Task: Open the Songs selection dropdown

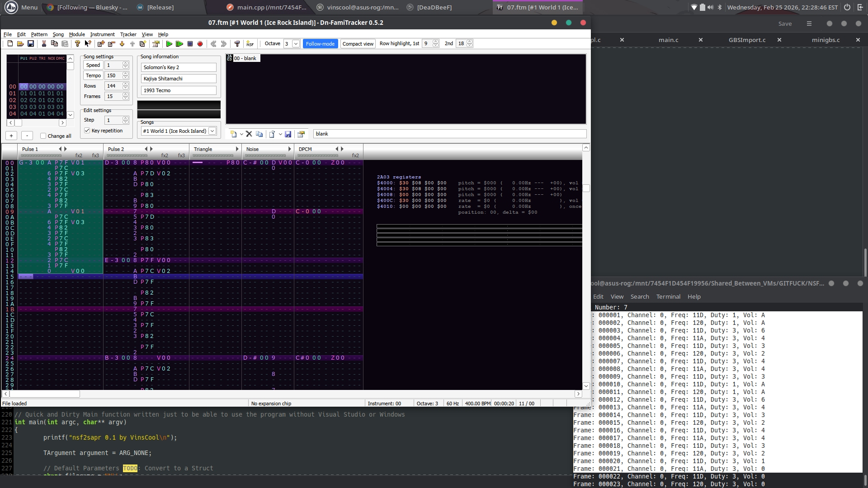Action: [212, 131]
